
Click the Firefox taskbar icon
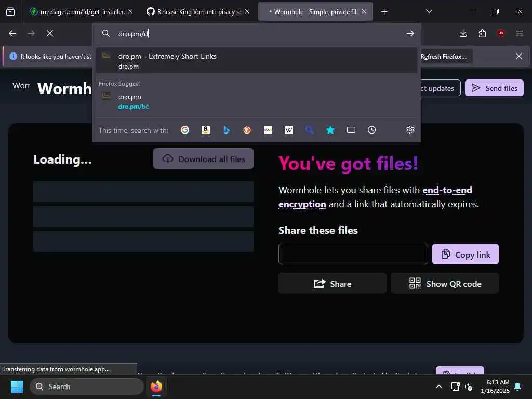pos(156,387)
